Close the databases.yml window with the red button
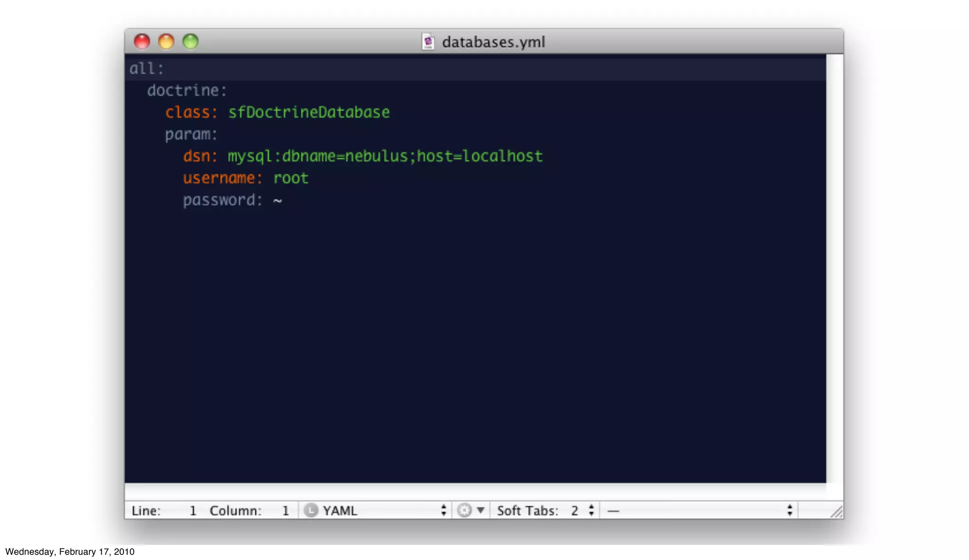The width and height of the screenshot is (969, 560). (142, 42)
